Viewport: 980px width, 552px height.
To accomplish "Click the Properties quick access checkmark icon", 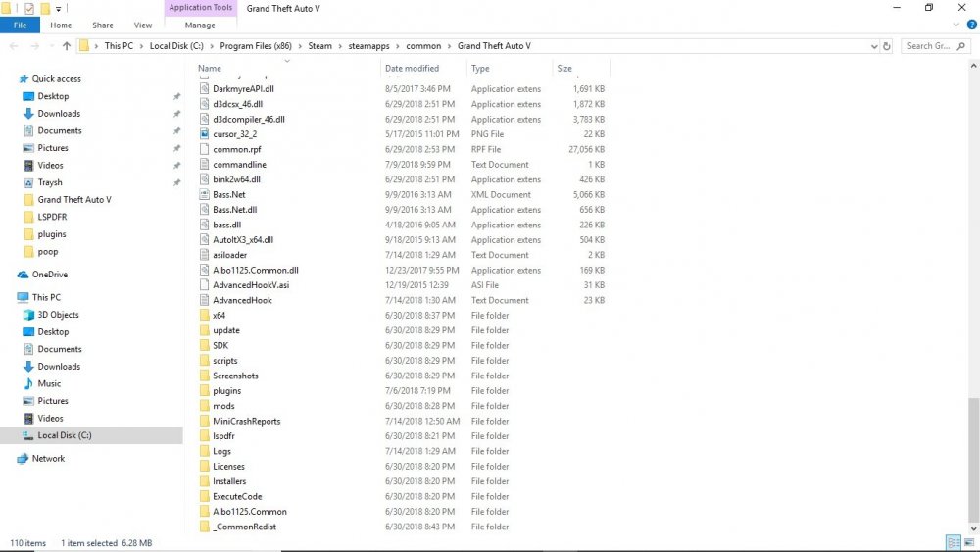I will [x=28, y=8].
